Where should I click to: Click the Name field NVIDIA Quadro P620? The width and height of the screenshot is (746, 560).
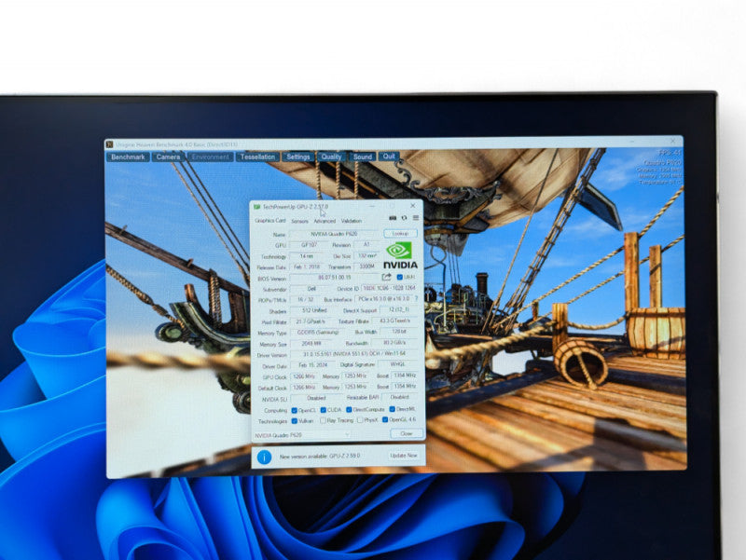[334, 234]
